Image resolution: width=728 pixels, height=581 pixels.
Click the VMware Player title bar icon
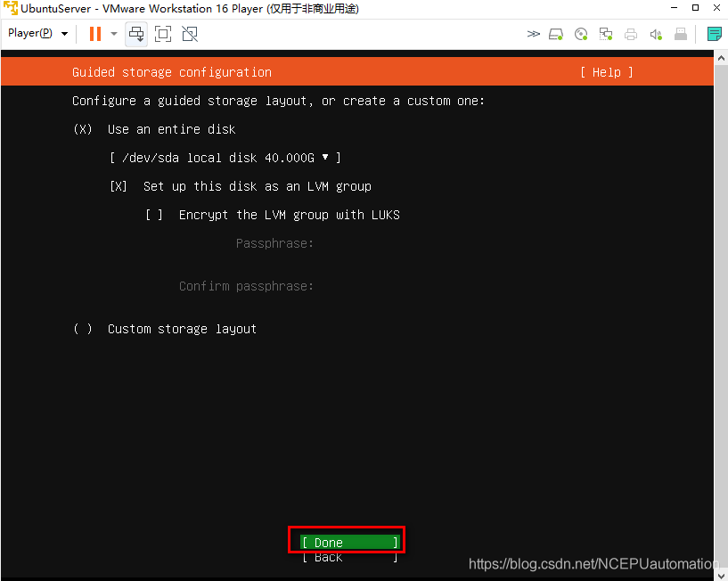[10, 8]
